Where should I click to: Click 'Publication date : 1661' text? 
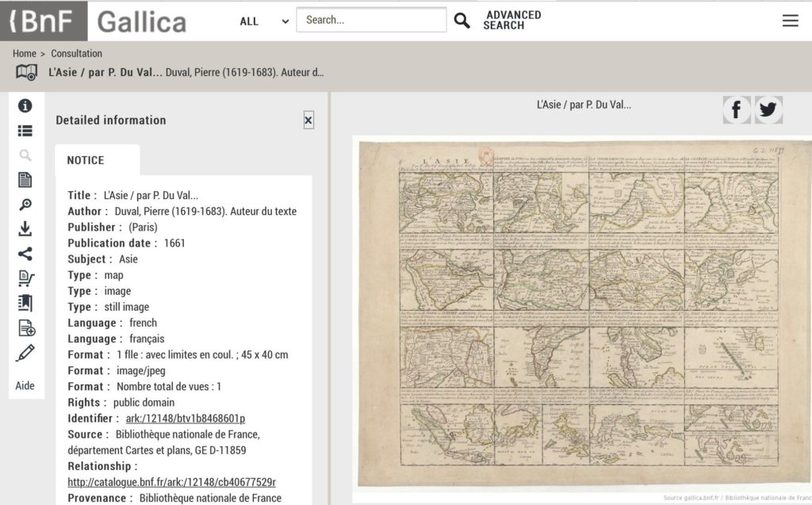click(126, 243)
